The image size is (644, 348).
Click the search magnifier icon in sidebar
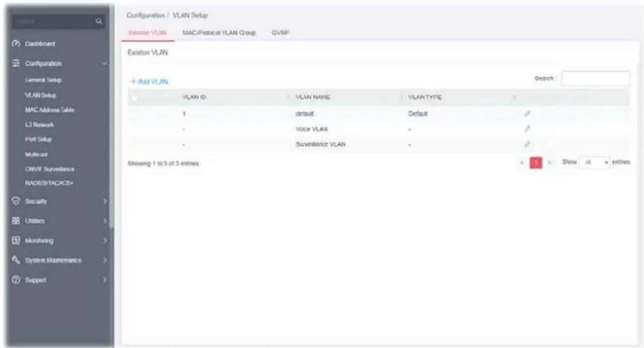99,22
